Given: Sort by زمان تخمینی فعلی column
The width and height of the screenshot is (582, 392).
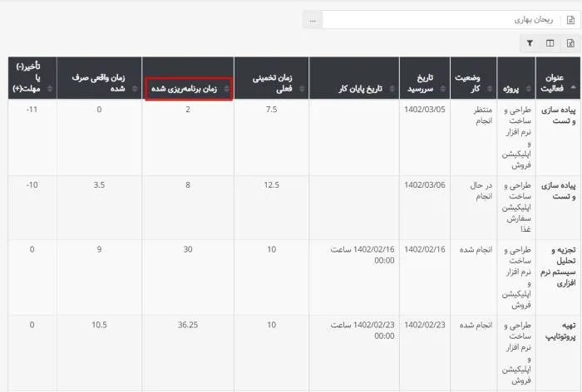Looking at the screenshot, I should (271, 78).
